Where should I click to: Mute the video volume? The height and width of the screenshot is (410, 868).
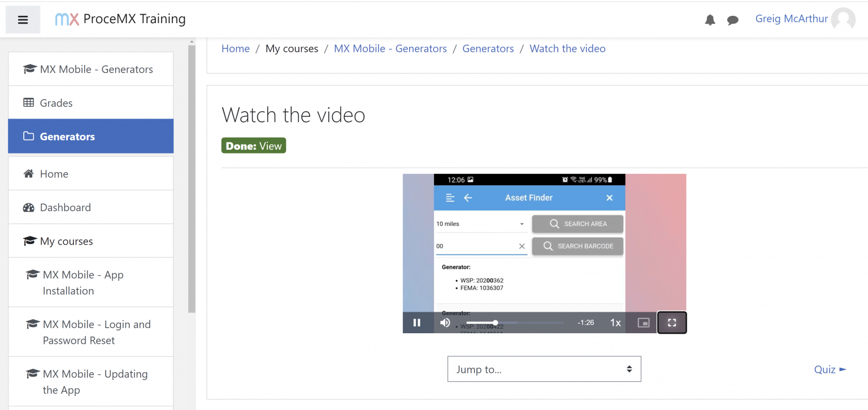[x=445, y=322]
